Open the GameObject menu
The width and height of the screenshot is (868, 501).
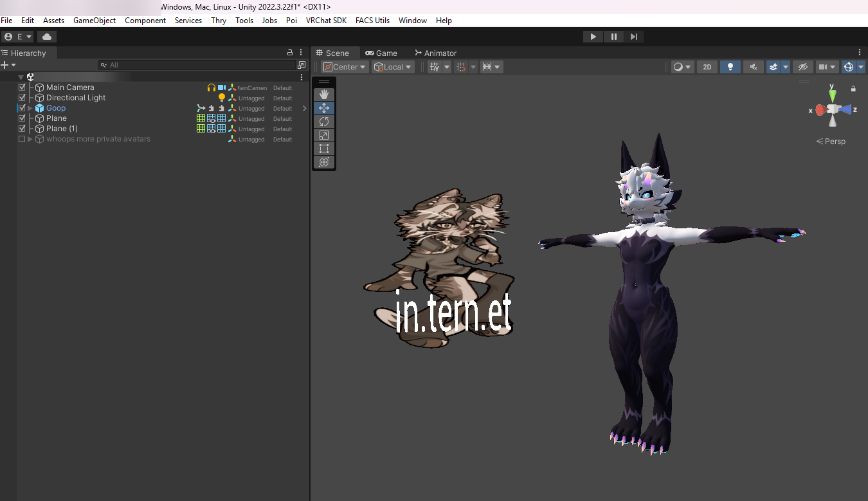pos(95,21)
